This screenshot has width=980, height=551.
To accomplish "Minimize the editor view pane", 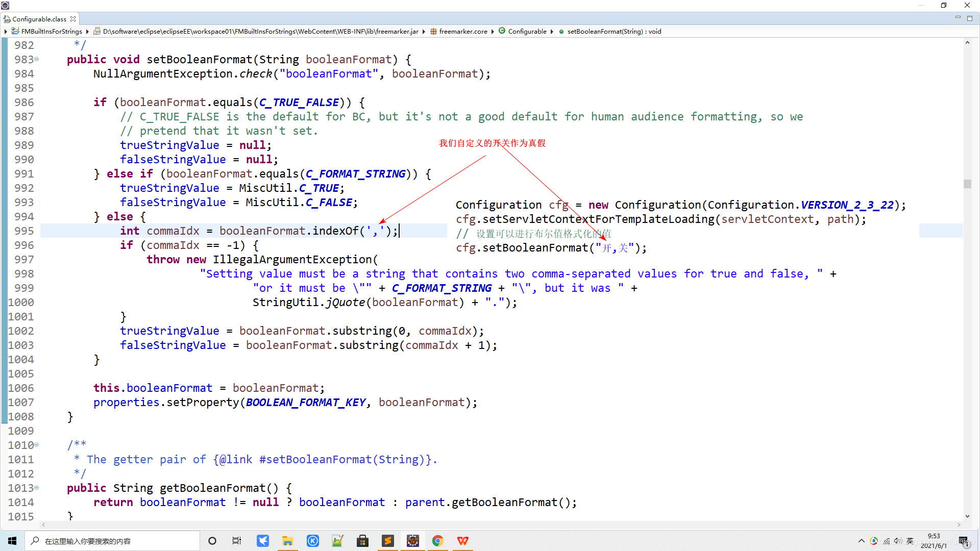I will [958, 18].
